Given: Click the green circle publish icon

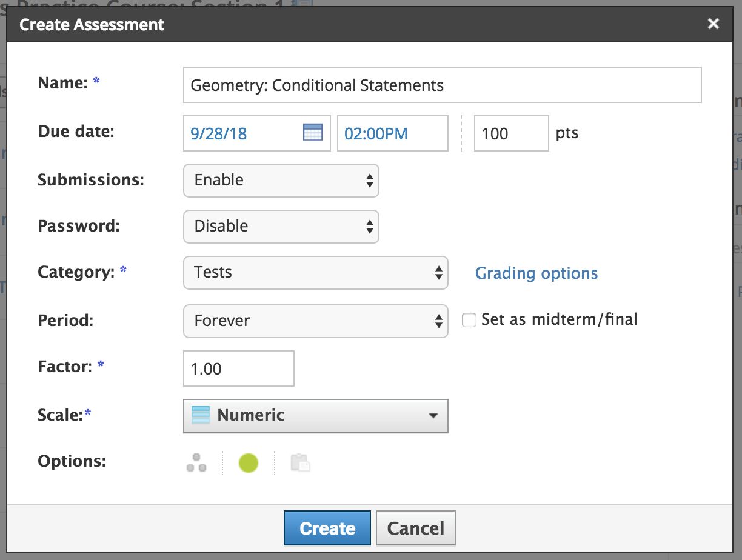Looking at the screenshot, I should pyautogui.click(x=249, y=463).
